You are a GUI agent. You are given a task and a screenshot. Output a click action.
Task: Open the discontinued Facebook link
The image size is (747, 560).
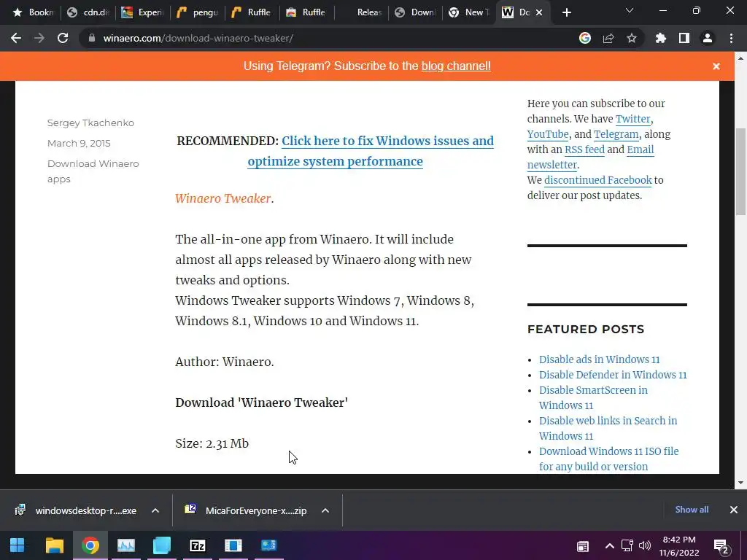point(598,179)
